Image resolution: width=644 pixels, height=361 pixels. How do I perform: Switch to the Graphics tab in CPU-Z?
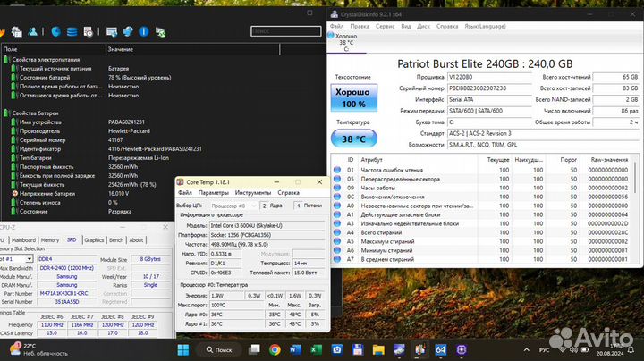(x=94, y=240)
